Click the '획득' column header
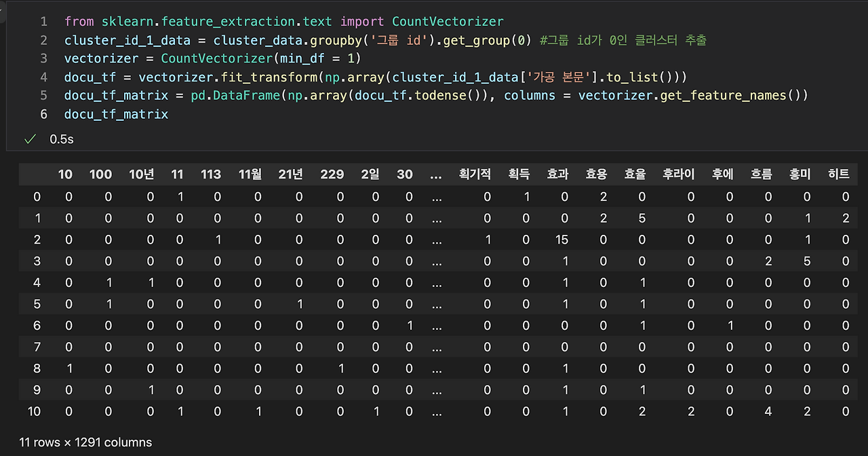Image resolution: width=868 pixels, height=456 pixels. click(519, 174)
